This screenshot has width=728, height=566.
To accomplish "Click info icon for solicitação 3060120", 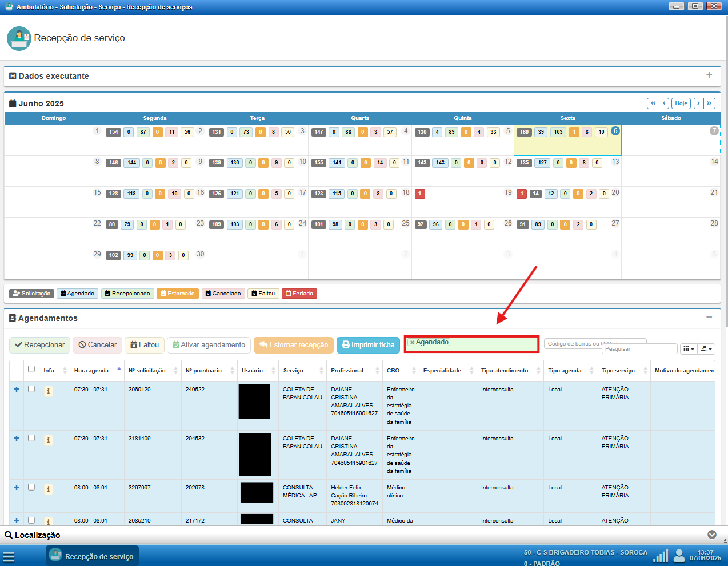I will pos(49,391).
